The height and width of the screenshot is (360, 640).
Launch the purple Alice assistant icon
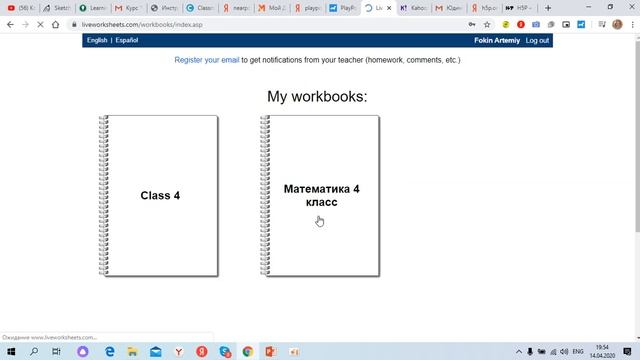83,351
